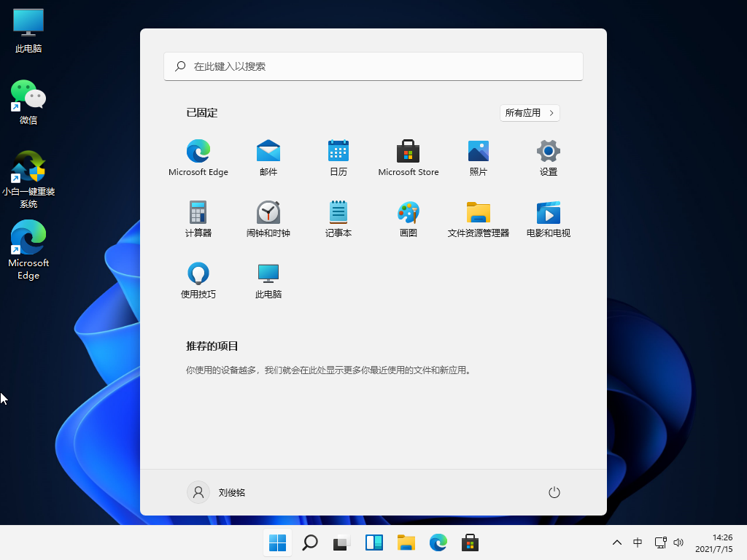The image size is (747, 560).
Task: Open Microsoft Store from Start menu
Action: pos(409,157)
